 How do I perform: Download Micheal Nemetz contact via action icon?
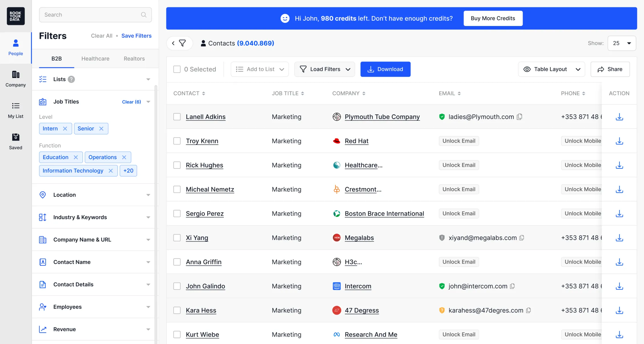619,189
